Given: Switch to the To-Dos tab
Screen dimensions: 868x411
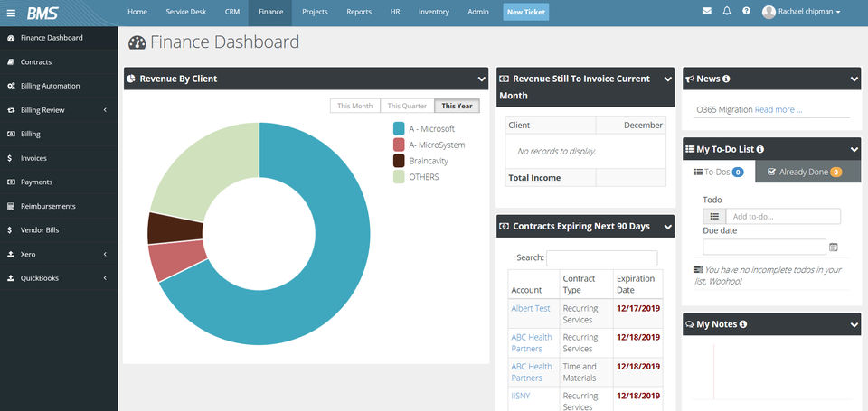Looking at the screenshot, I should pos(719,172).
